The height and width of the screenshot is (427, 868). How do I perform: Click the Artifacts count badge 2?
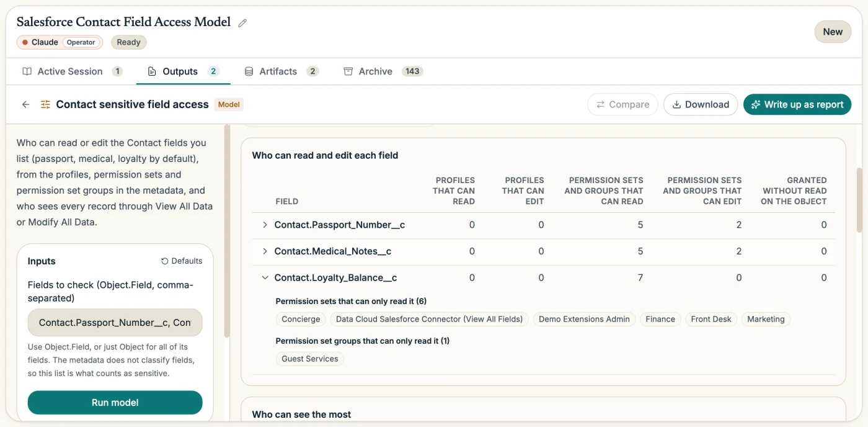(312, 71)
